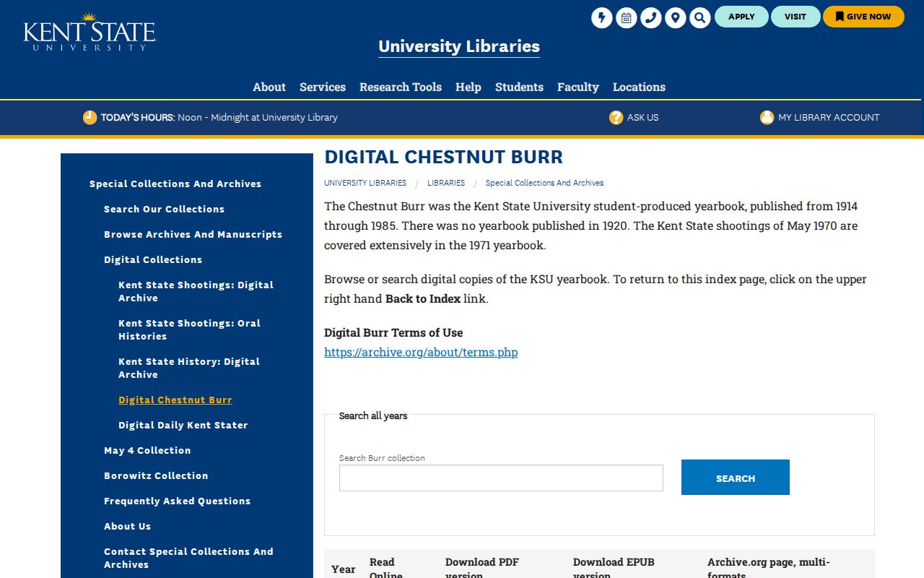Open the Research Tools menu

[401, 87]
